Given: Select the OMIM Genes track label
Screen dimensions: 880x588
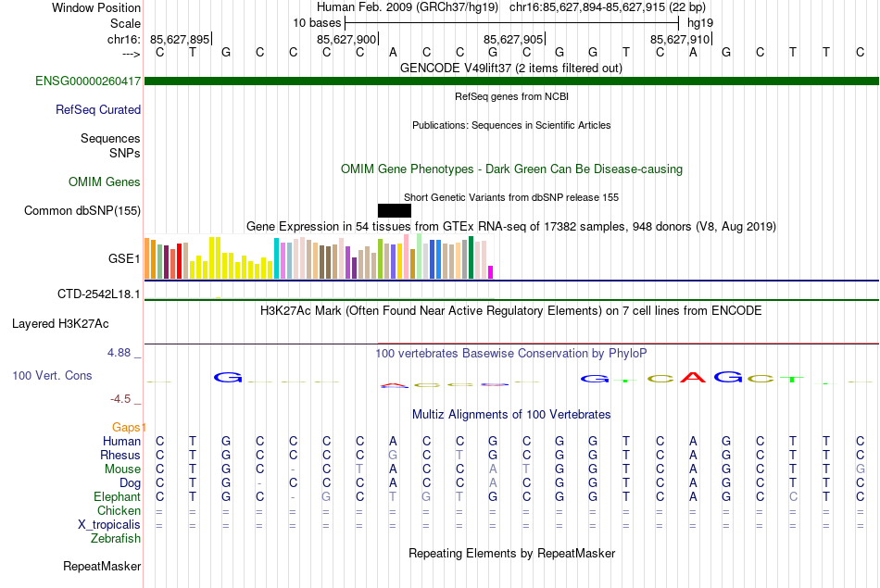Looking at the screenshot, I should click(x=105, y=181).
